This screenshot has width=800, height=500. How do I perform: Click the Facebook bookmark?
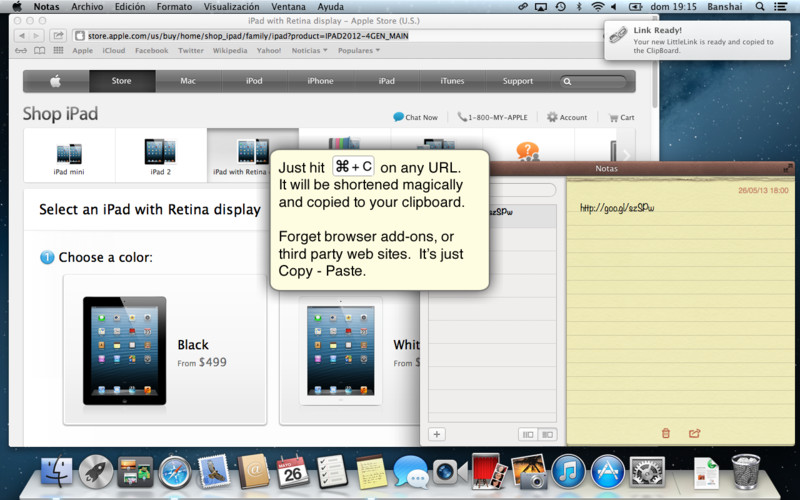(x=152, y=51)
